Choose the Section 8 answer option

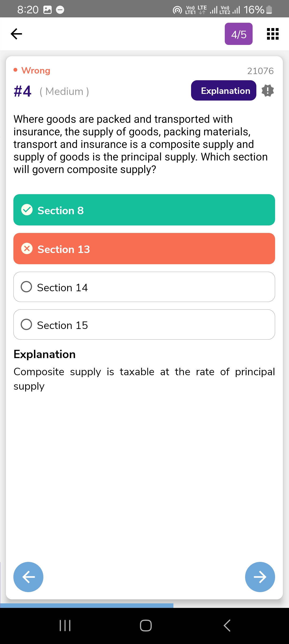[144, 210]
